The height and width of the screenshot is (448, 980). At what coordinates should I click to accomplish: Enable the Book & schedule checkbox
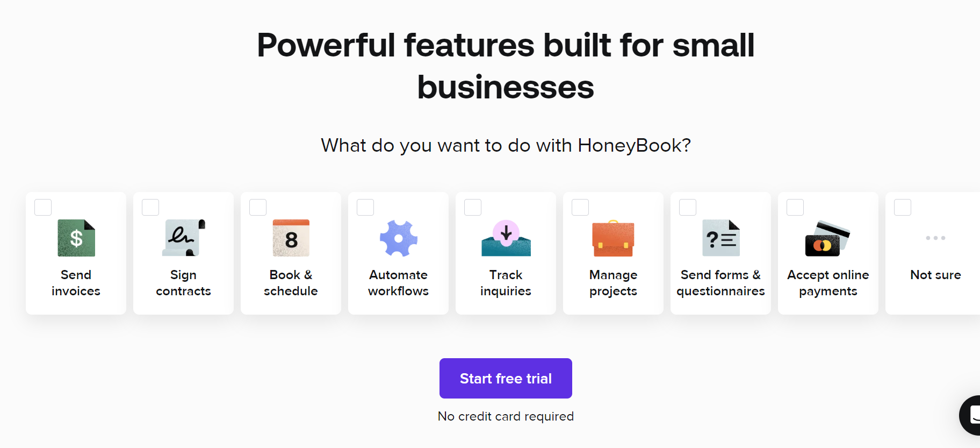257,207
